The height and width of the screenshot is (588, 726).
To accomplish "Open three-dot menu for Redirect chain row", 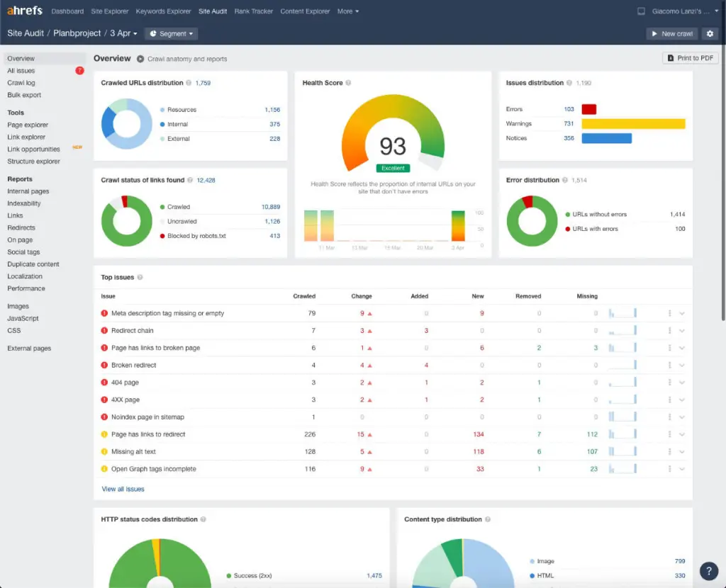I will pyautogui.click(x=669, y=330).
